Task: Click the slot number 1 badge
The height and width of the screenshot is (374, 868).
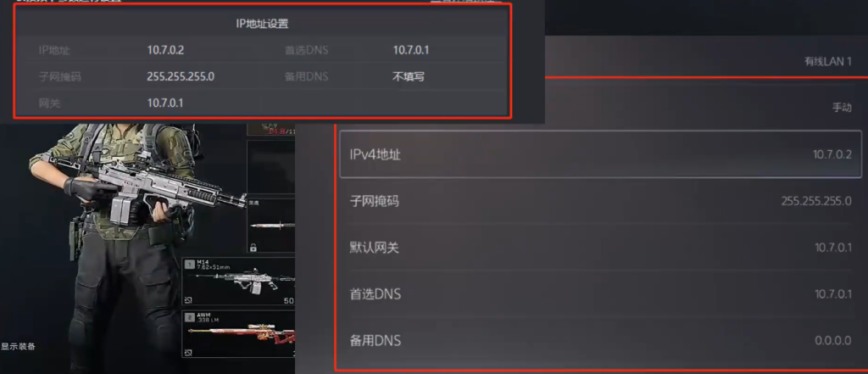Action: (x=189, y=264)
